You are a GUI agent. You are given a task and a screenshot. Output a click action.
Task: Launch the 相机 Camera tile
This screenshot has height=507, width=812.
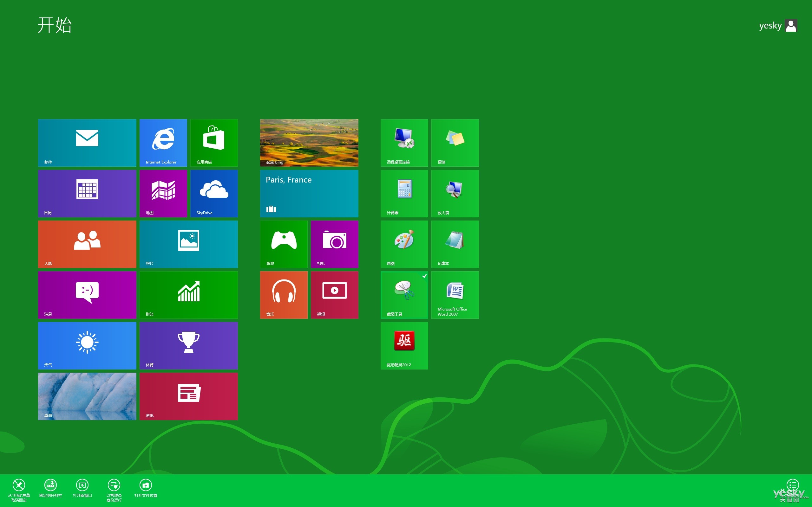[335, 244]
